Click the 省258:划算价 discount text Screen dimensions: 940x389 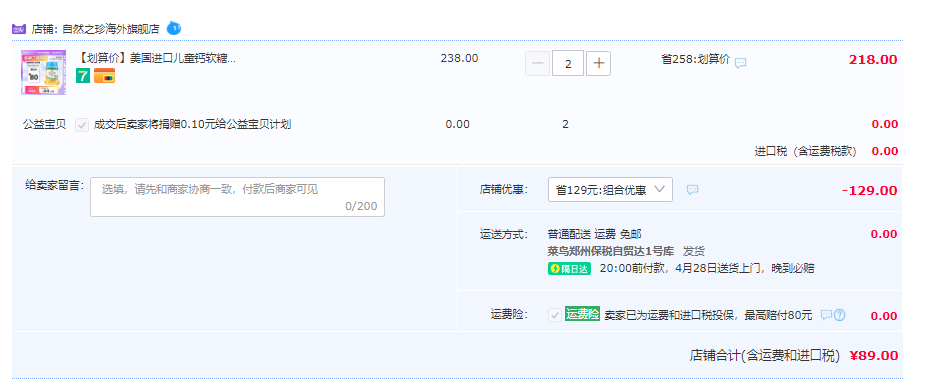tap(695, 59)
